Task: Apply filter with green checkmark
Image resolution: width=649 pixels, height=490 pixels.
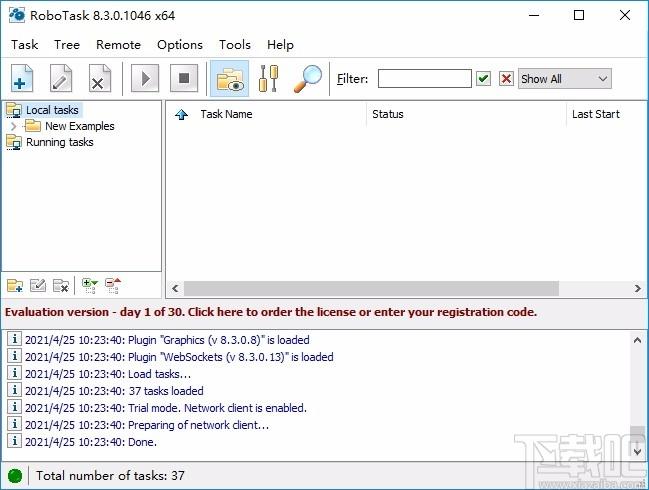Action: point(483,79)
